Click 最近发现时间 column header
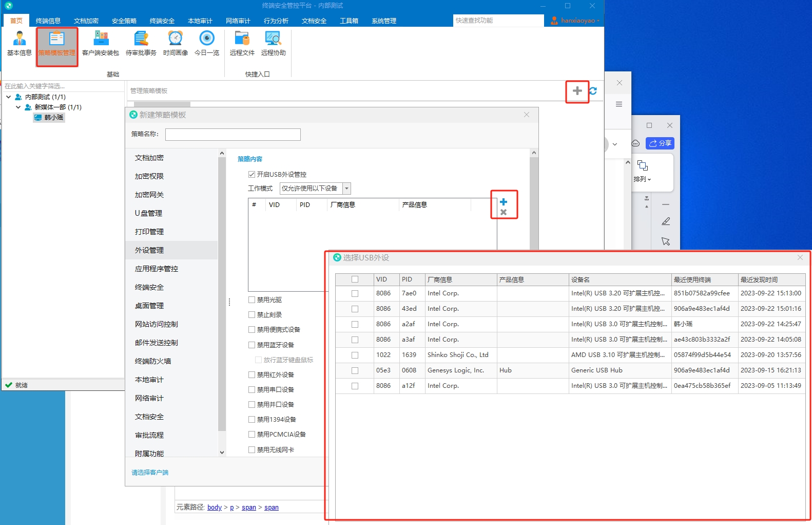 (x=771, y=279)
